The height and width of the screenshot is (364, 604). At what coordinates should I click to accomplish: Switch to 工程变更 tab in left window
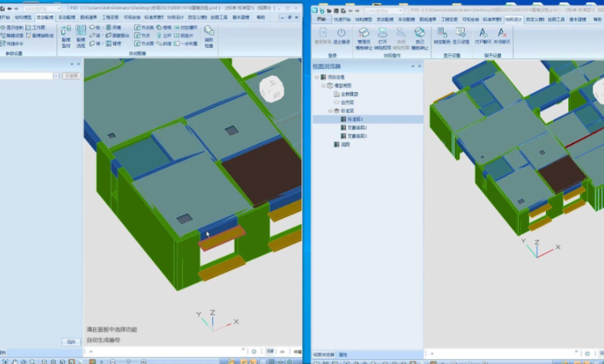click(110, 17)
